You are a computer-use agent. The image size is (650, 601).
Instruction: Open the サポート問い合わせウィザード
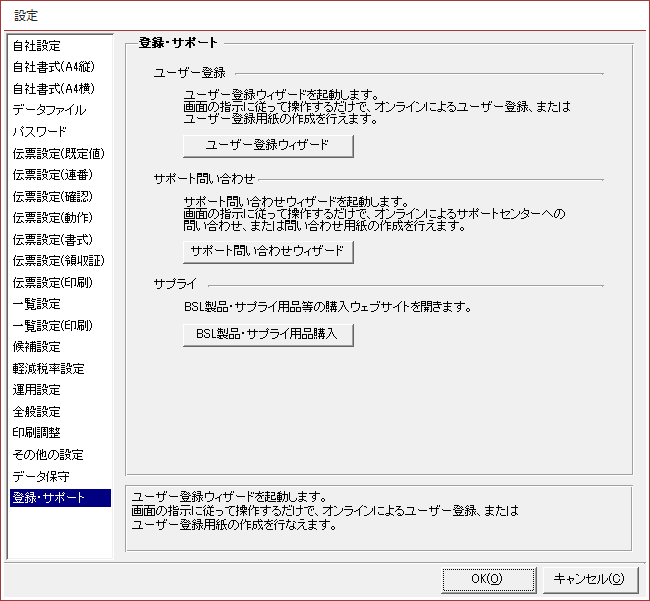coord(268,251)
